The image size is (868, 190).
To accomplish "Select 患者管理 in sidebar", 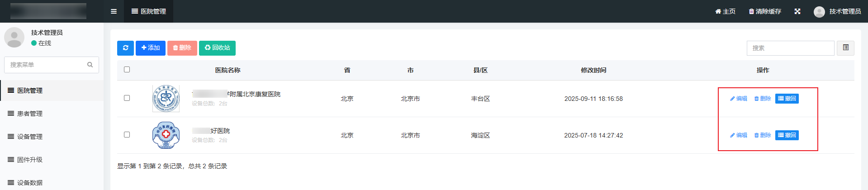I will (52, 114).
